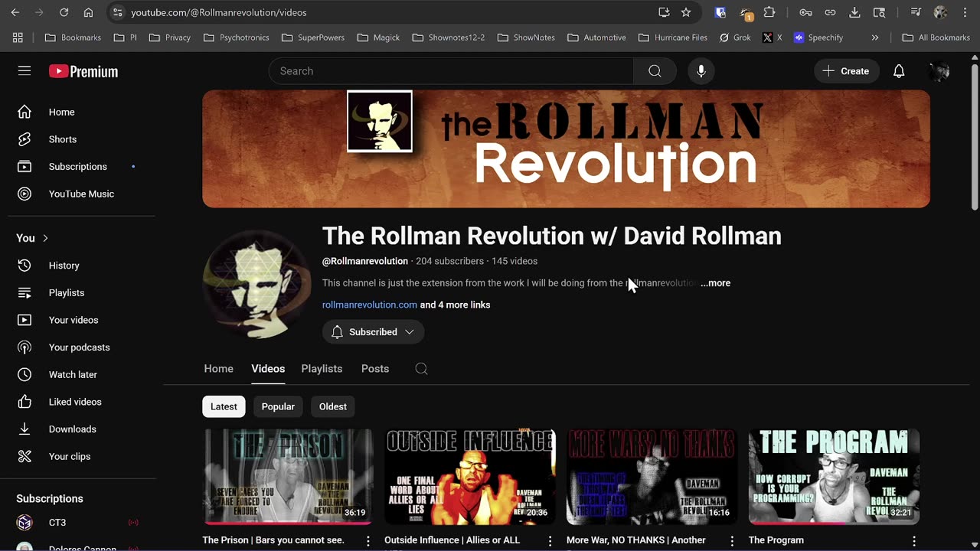The image size is (980, 551).
Task: Open options menu for The Program video
Action: [x=913, y=541]
